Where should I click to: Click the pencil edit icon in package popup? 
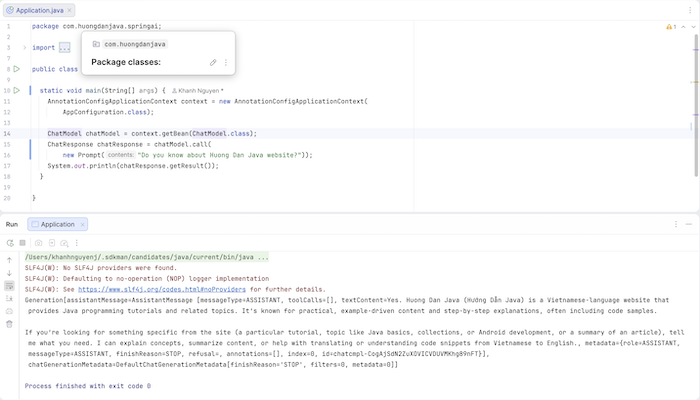[213, 62]
